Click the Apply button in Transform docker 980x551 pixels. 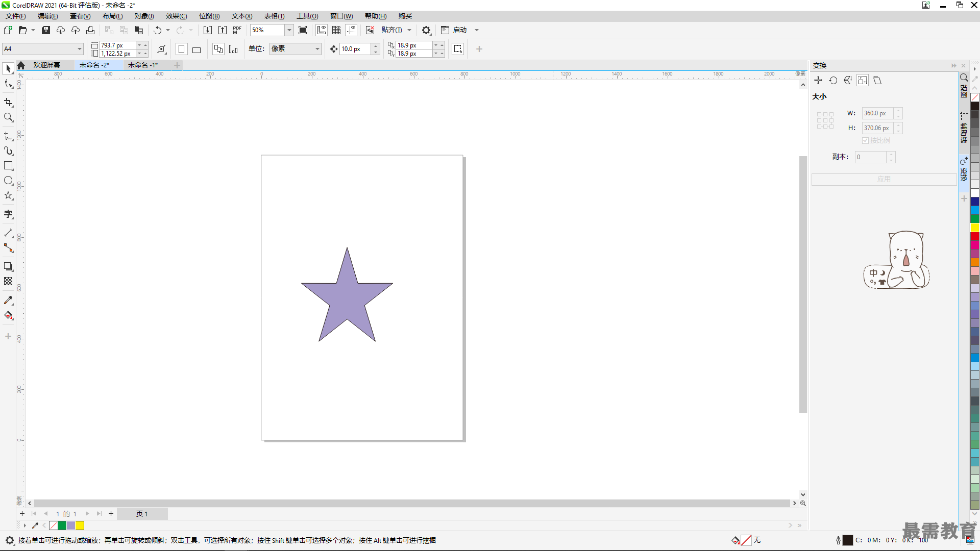pos(884,179)
